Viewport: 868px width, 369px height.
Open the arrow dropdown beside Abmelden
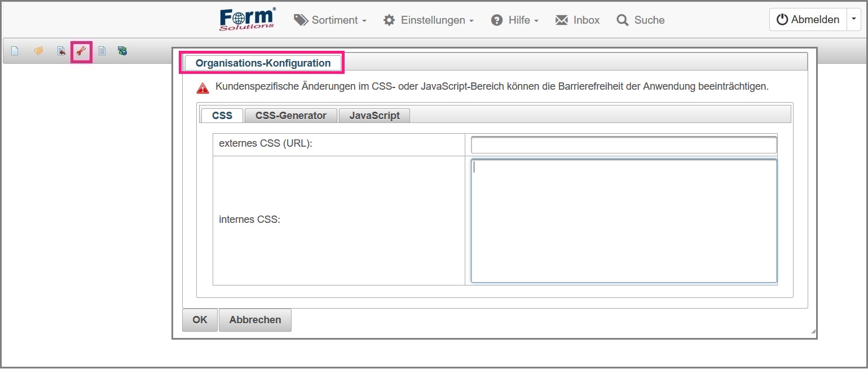tap(854, 20)
